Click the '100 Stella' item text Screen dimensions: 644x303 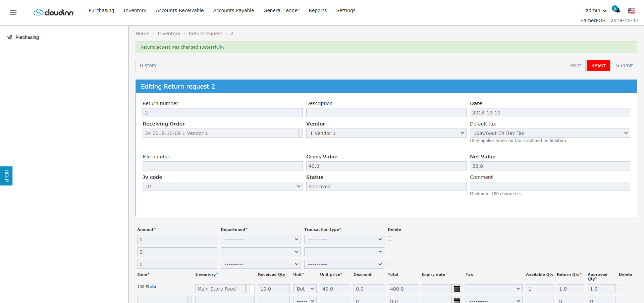[x=147, y=287]
